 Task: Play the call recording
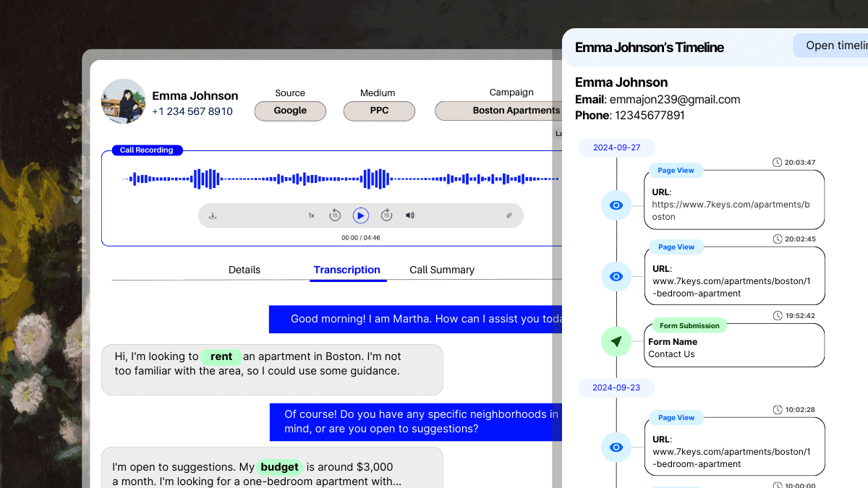click(361, 215)
